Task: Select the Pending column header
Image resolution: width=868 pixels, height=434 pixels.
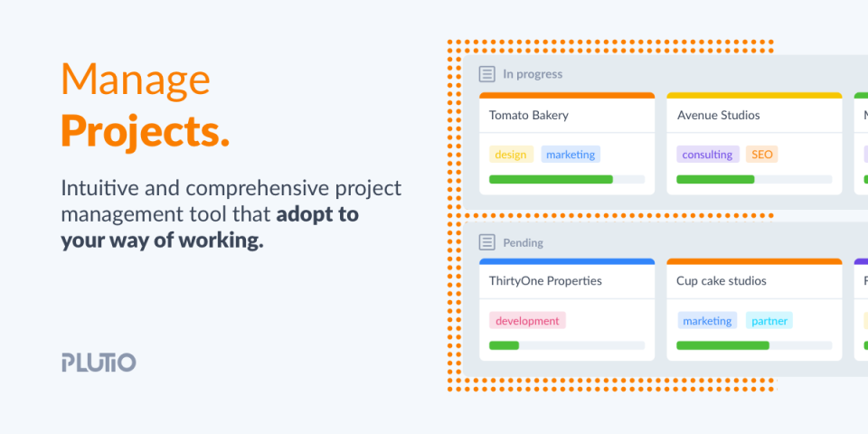Action: 524,242
